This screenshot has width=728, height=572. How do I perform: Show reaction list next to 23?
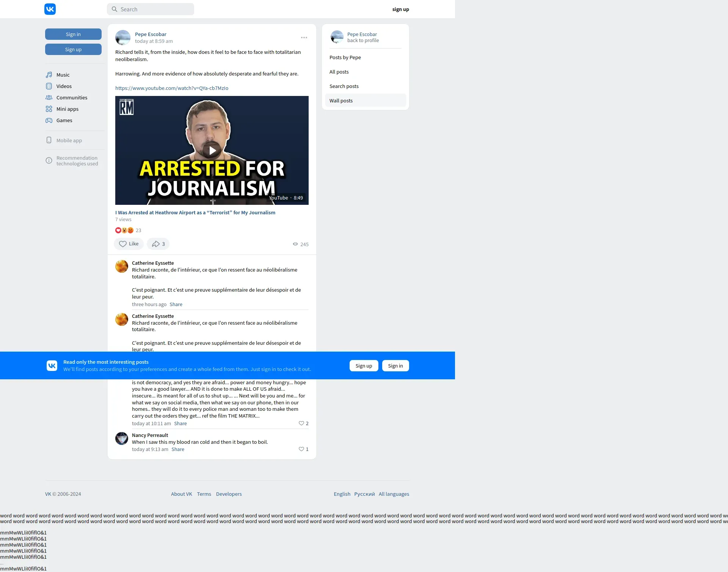coord(124,230)
